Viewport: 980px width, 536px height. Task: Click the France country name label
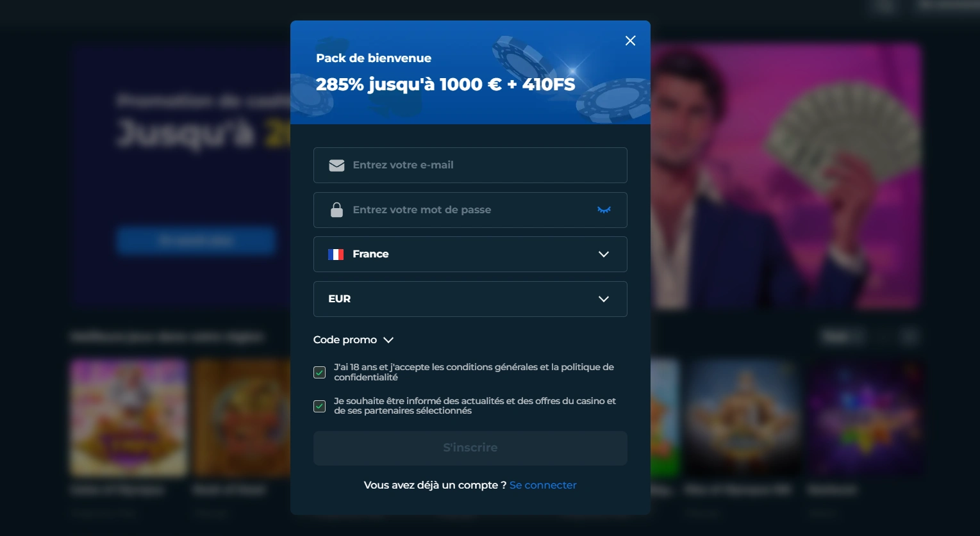(x=370, y=254)
